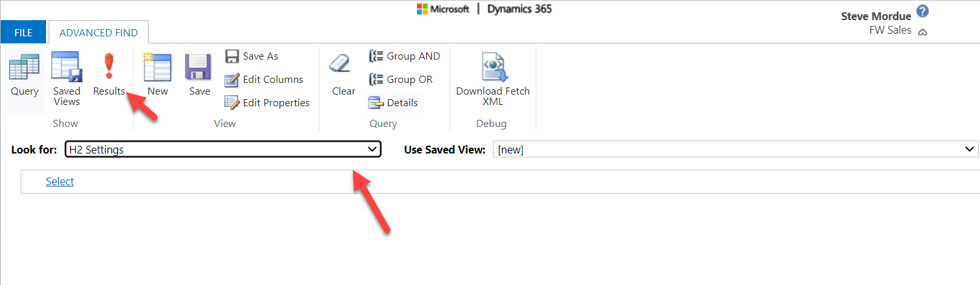Screen dimensions: 980x285
Task: Open Help question mark icon
Action: pyautogui.click(x=923, y=12)
